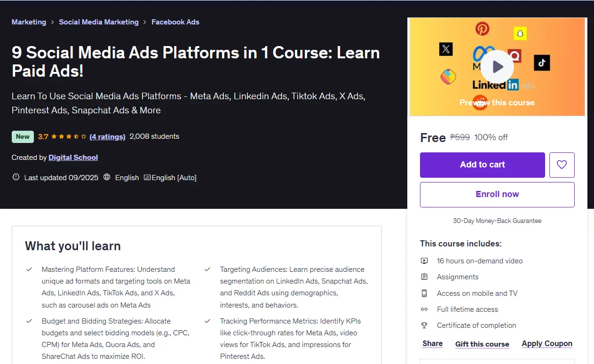Click This course includes heading
Screen dimensions: 594x364
point(461,244)
